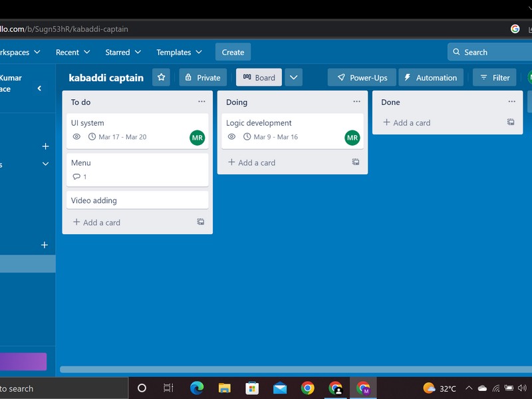Click the comment icon on Menu card
The image size is (532, 399).
(76, 176)
